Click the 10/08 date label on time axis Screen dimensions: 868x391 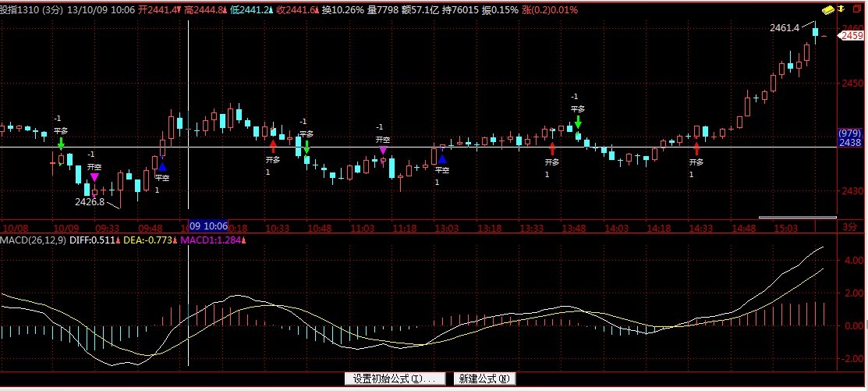pos(15,228)
